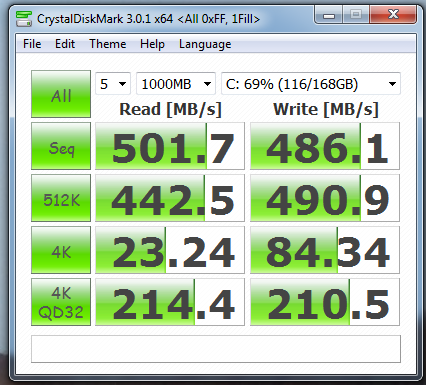Start the 4K QD32 benchmark test
Image resolution: width=426 pixels, height=385 pixels.
pos(61,302)
